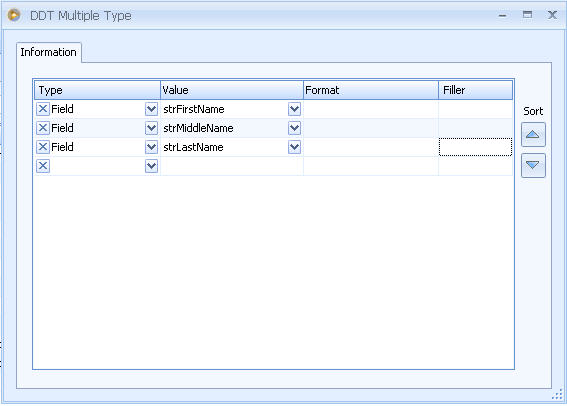Open Type dropdown for strLastName row
This screenshot has height=406, width=567.
tap(151, 147)
